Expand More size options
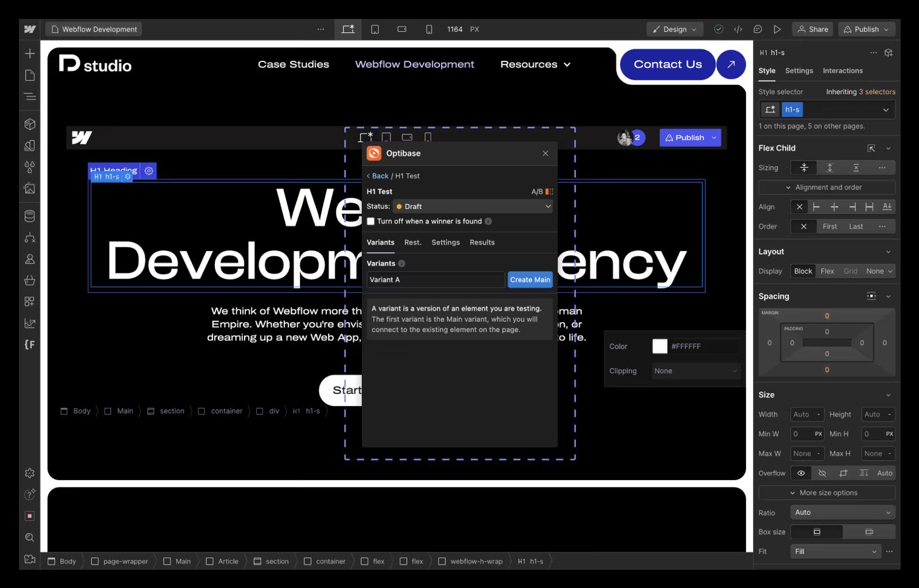Image resolution: width=919 pixels, height=588 pixels. click(x=827, y=493)
